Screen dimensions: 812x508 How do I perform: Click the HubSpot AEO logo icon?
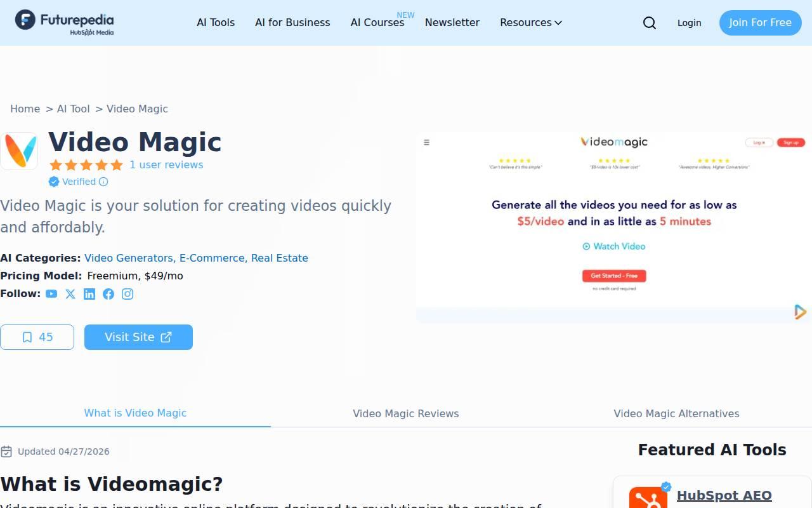click(648, 497)
